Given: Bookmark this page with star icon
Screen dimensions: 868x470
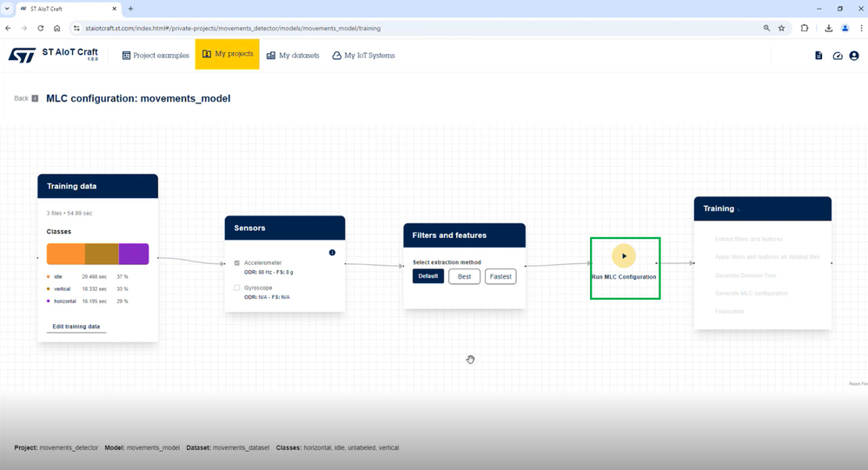Looking at the screenshot, I should click(x=782, y=28).
